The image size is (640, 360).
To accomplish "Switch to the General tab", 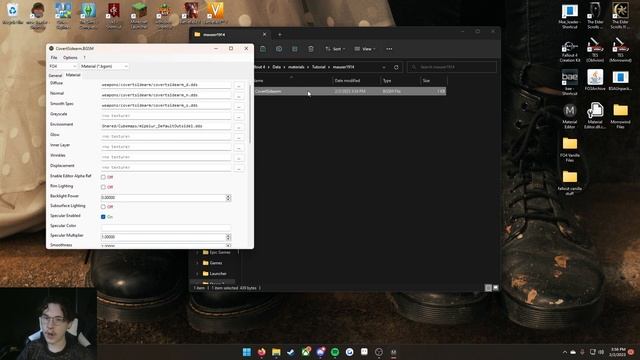I will point(55,76).
